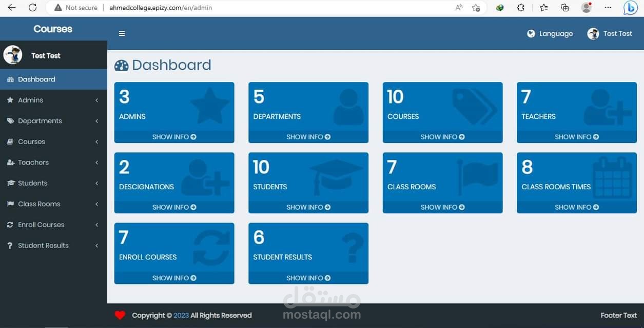
Task: Expand the Class Rooms sidebar chevron
Action: 96,204
